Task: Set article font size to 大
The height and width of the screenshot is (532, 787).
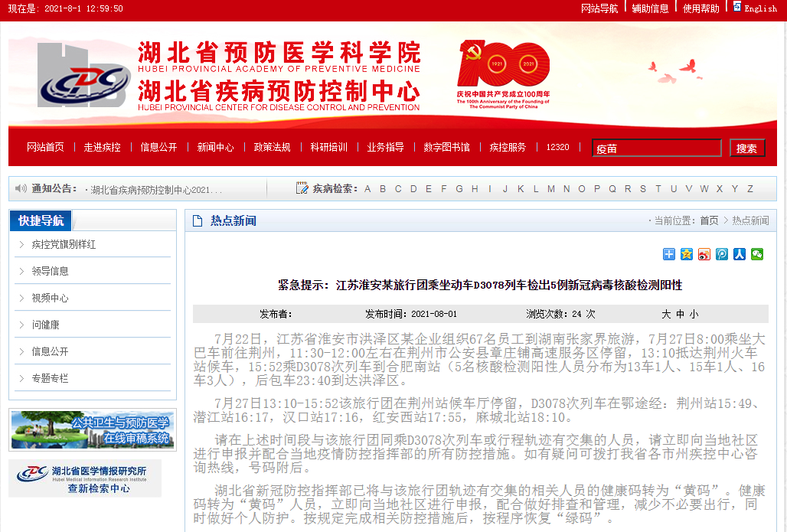Action: click(x=667, y=314)
